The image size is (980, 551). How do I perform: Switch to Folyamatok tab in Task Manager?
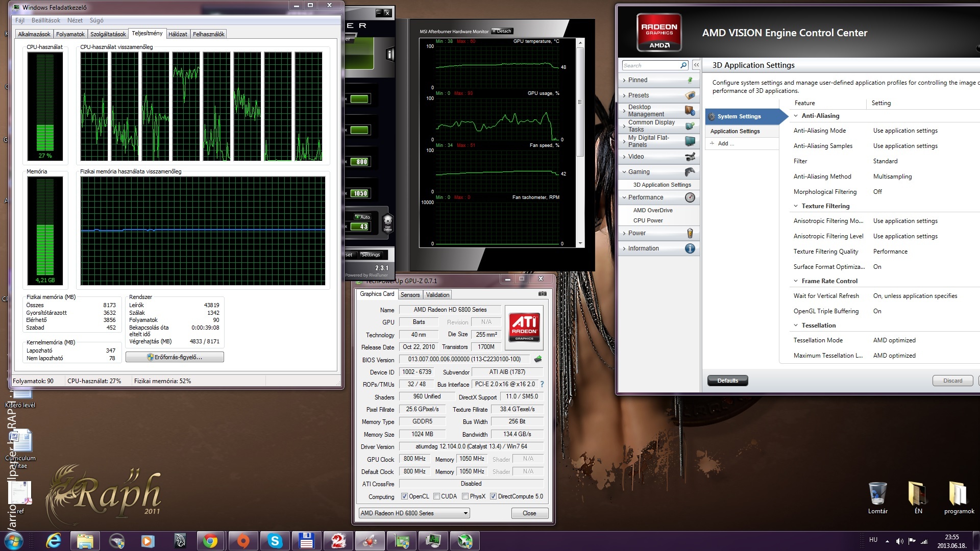[70, 34]
